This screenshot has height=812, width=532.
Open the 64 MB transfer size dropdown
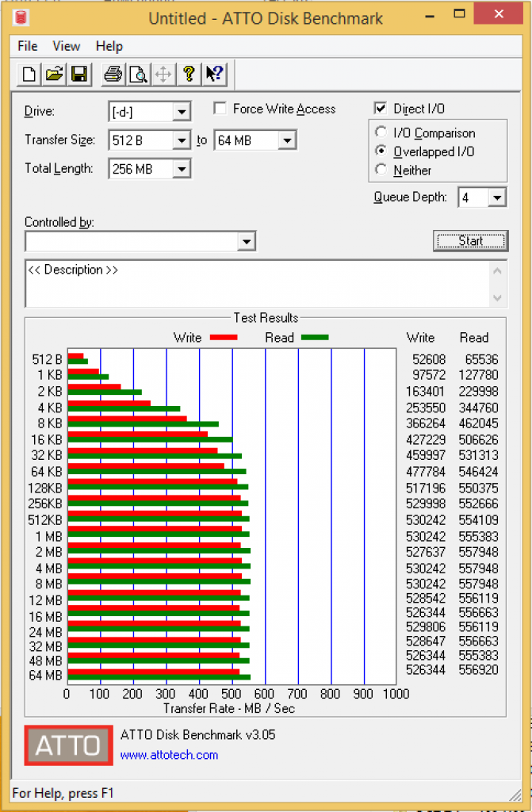pos(287,140)
